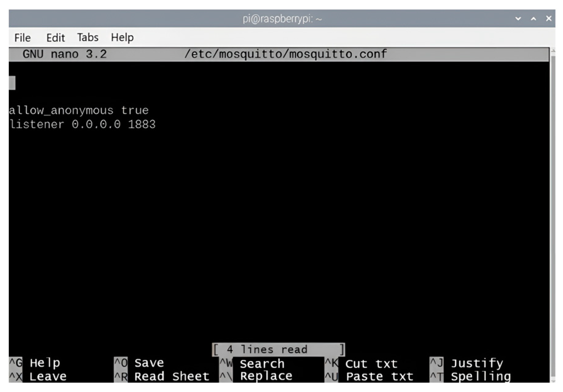
Task: Click the ^O Save shortcut
Action: pos(139,363)
